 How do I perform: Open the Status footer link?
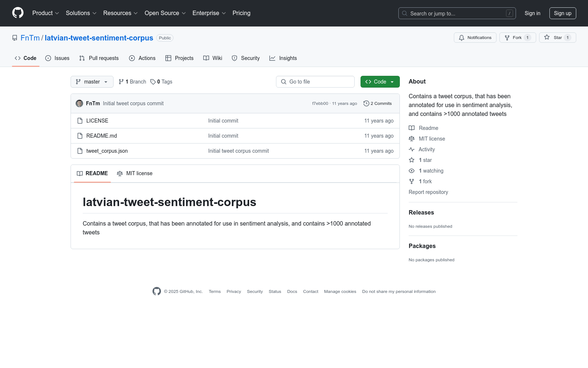point(275,291)
